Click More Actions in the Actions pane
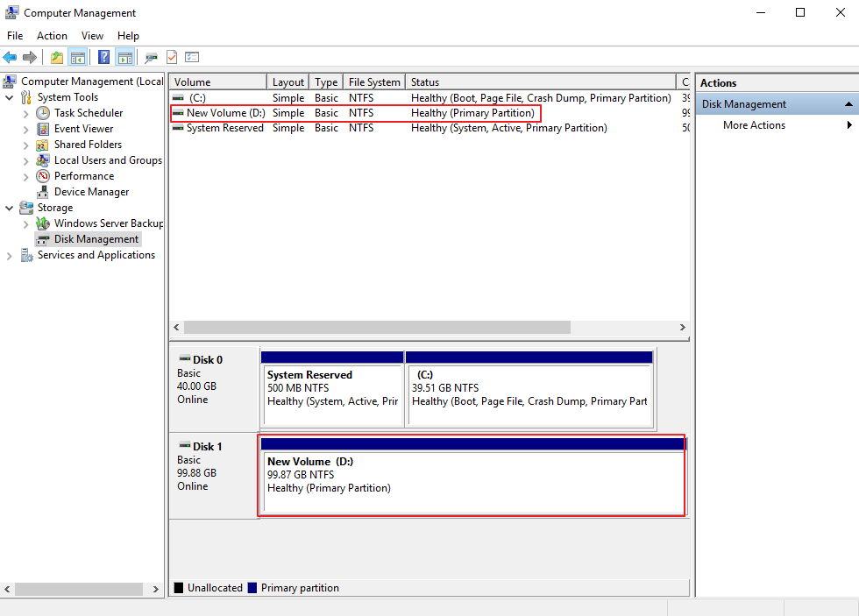The image size is (859, 616). click(754, 124)
